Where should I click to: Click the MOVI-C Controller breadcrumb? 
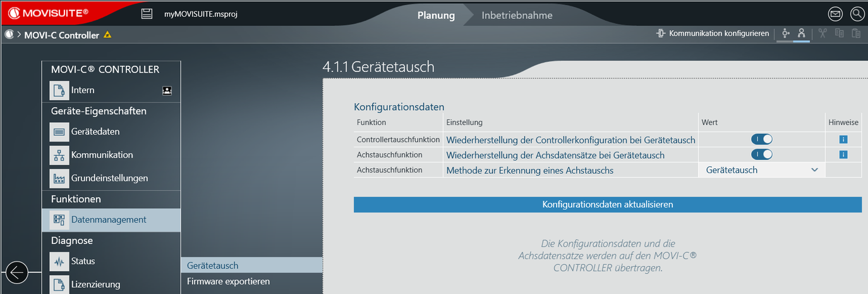click(x=61, y=35)
